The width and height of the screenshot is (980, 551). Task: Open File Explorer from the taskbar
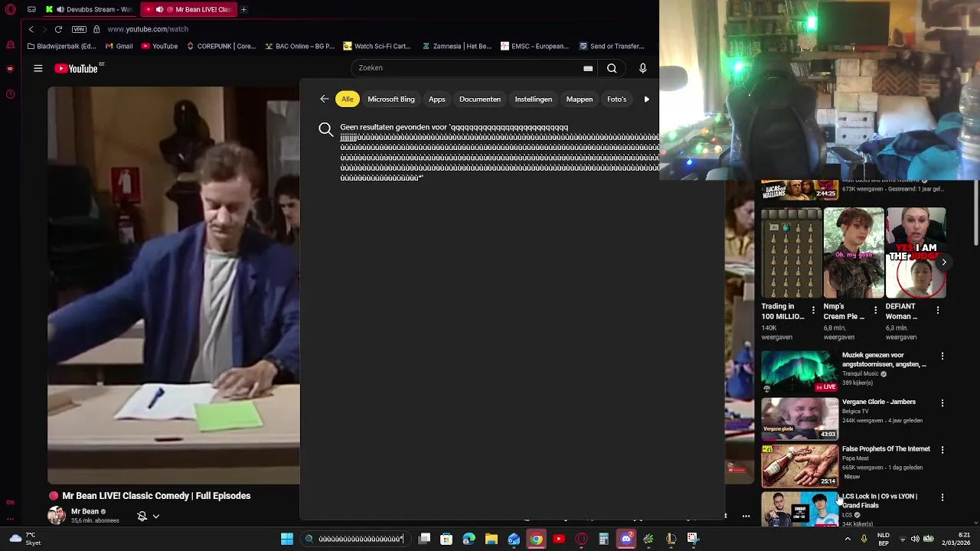coord(492,539)
